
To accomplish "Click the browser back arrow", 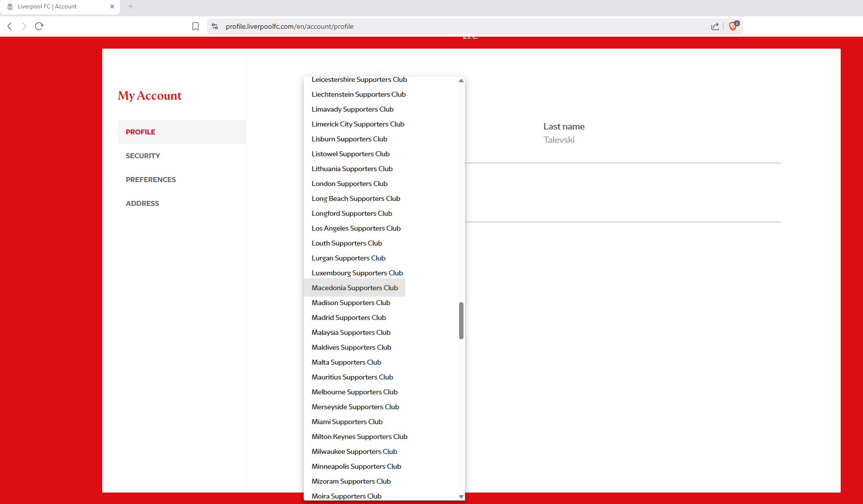I will coord(9,26).
